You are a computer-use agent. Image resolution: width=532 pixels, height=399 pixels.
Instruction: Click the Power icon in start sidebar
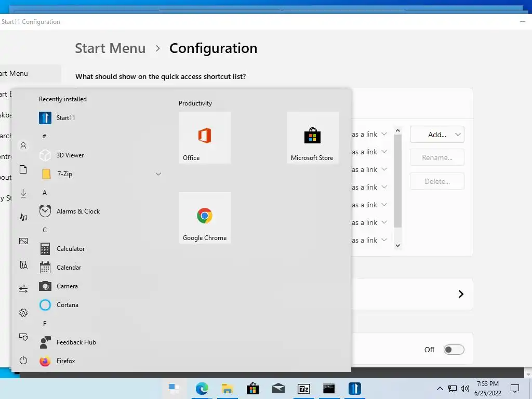(x=23, y=361)
